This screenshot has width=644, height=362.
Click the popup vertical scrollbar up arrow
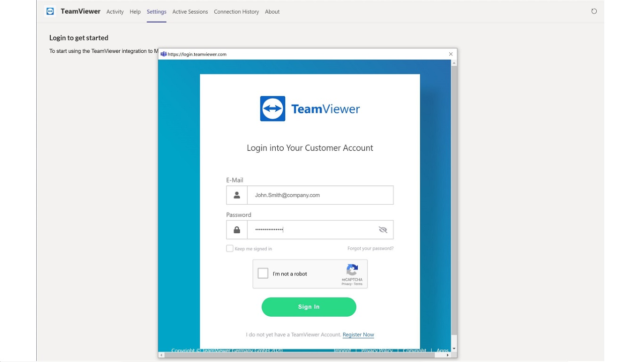pyautogui.click(x=454, y=63)
